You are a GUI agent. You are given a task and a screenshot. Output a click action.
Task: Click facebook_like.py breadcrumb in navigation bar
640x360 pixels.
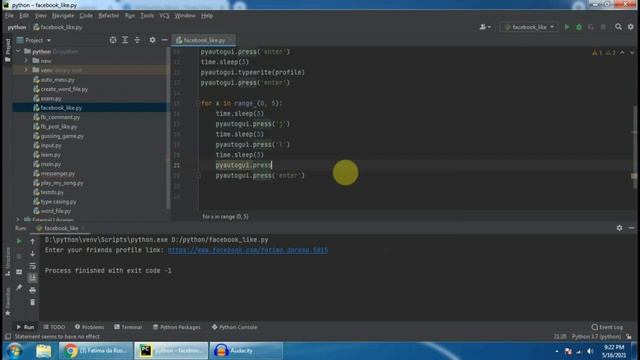[x=58, y=27]
